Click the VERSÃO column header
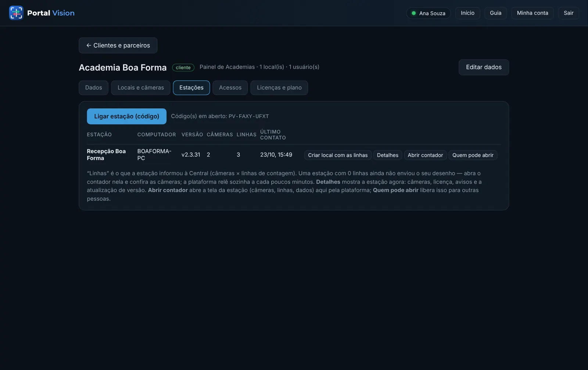Viewport: 588px width, 370px height. pos(192,134)
